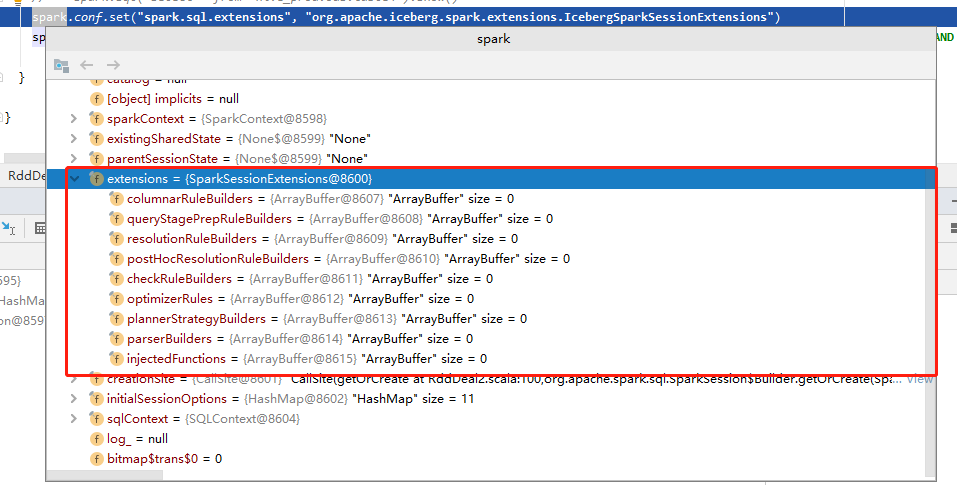Expand the existingSharedState node
This screenshot has width=957, height=485.
click(x=74, y=138)
